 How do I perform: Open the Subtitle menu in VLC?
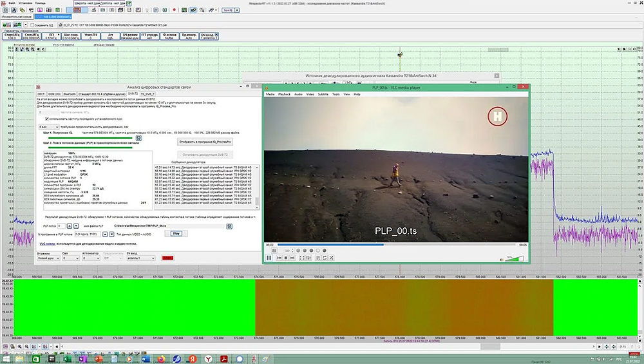point(323,94)
